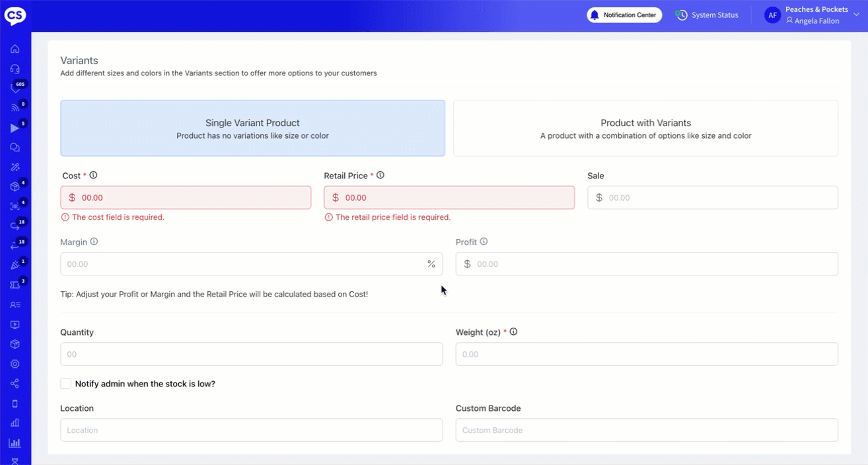
Task: Click into the Margin percent field
Action: coord(251,264)
